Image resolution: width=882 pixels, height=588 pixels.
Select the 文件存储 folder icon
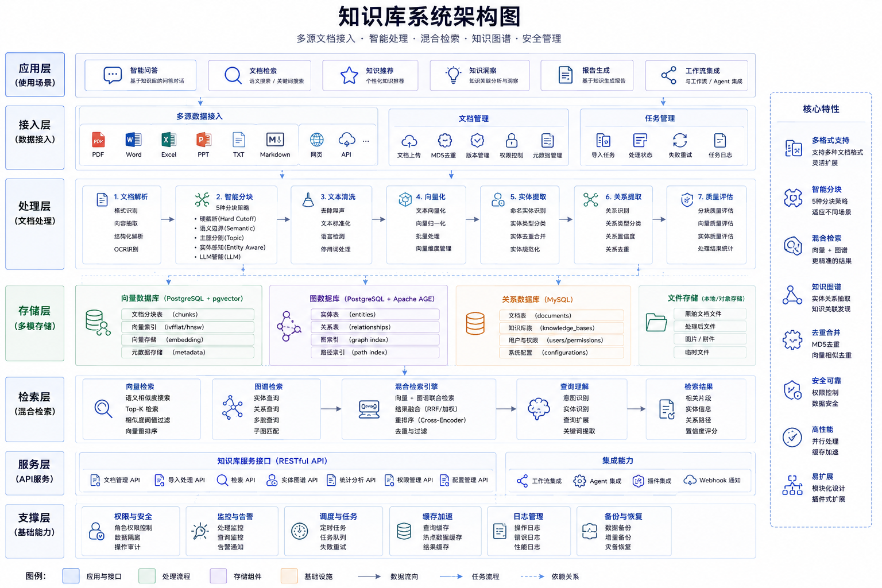656,322
